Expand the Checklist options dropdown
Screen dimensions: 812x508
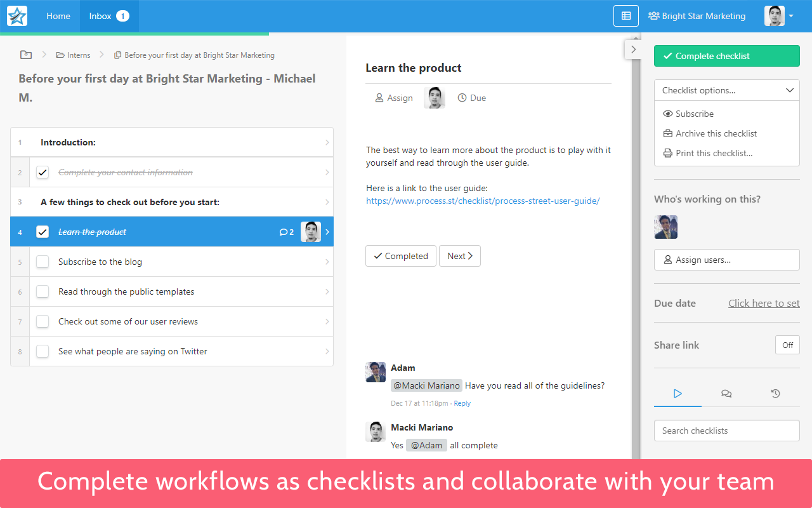pyautogui.click(x=726, y=90)
